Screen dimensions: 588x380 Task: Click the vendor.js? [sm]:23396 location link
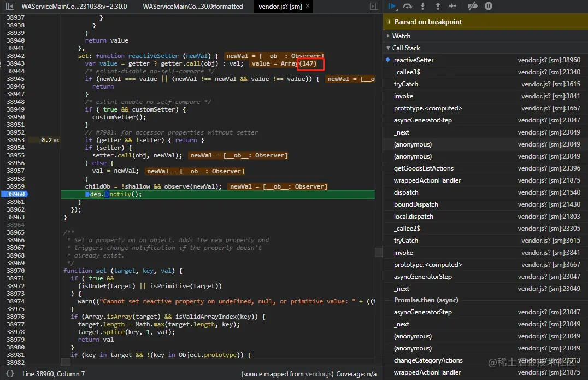tap(549, 168)
